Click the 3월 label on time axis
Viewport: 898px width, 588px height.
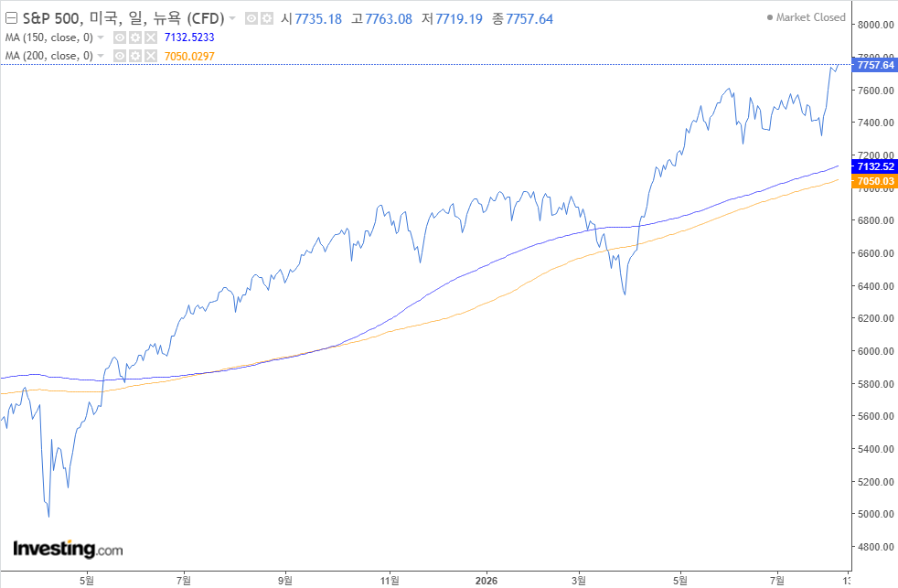[579, 581]
